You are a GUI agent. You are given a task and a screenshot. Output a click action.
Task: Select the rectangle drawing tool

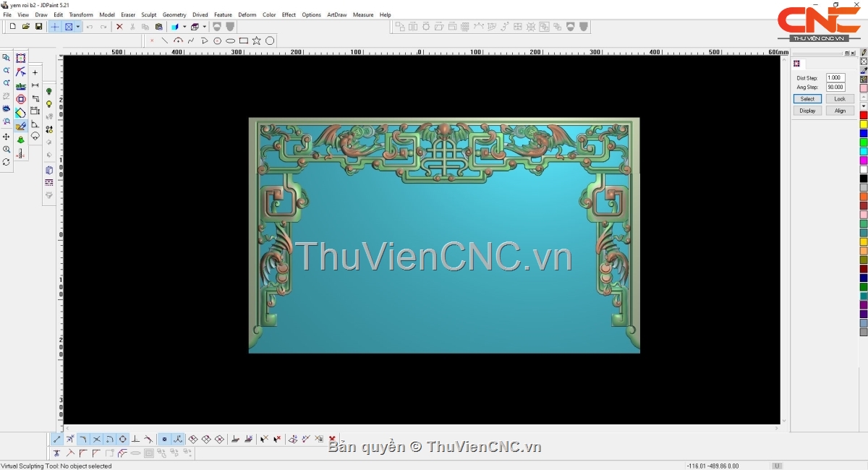pos(244,40)
